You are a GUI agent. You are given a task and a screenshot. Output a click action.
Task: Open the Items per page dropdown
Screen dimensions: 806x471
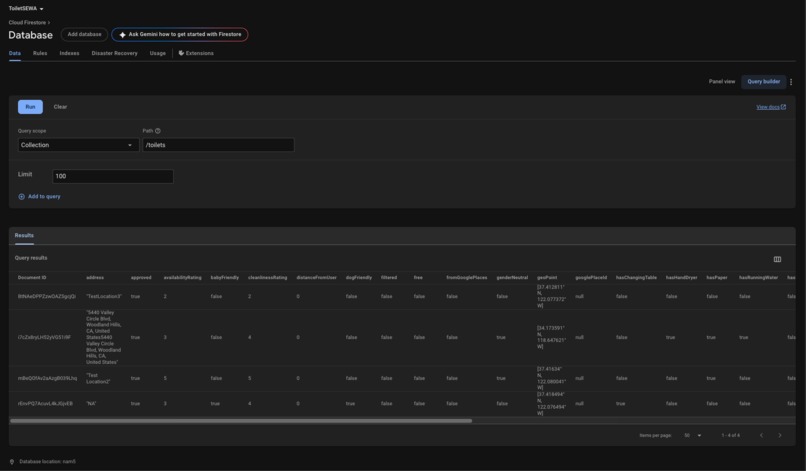point(692,436)
